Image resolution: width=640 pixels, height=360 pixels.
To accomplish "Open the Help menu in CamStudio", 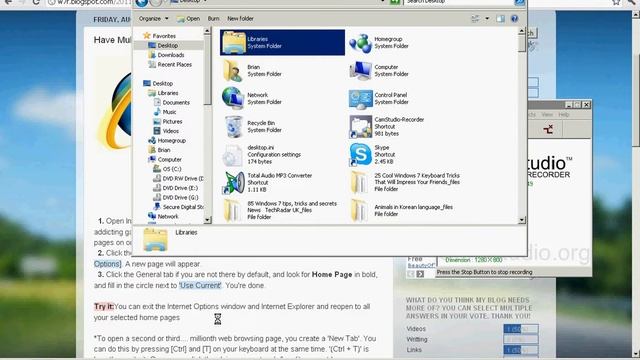I will tap(564, 115).
